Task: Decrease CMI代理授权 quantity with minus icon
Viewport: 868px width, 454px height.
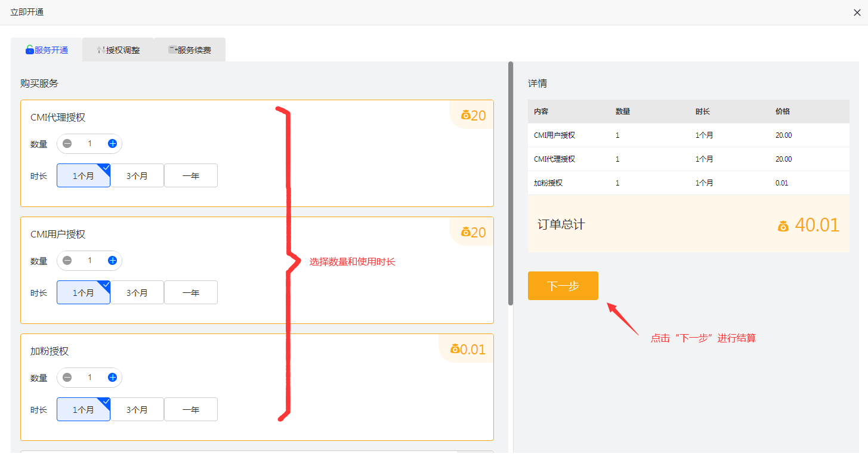Action: point(67,144)
